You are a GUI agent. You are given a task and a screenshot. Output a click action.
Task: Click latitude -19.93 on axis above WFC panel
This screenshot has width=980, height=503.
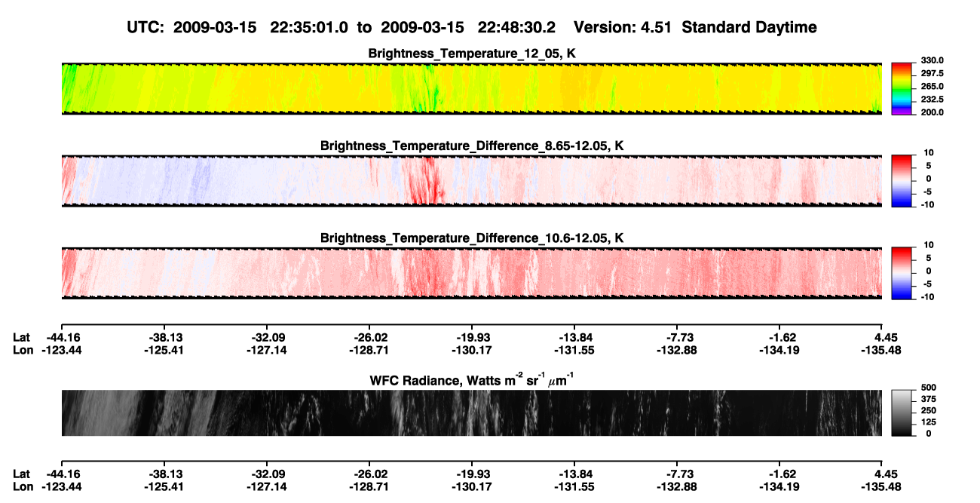(471, 338)
